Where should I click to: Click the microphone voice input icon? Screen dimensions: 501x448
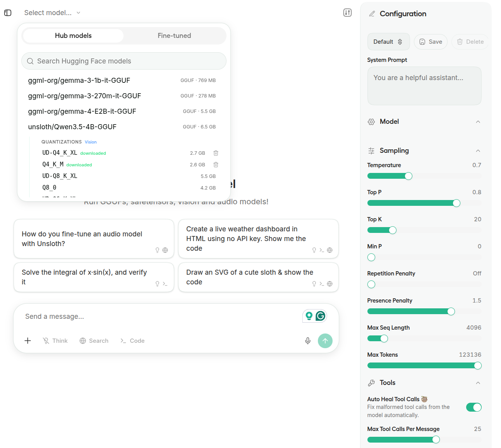(308, 341)
